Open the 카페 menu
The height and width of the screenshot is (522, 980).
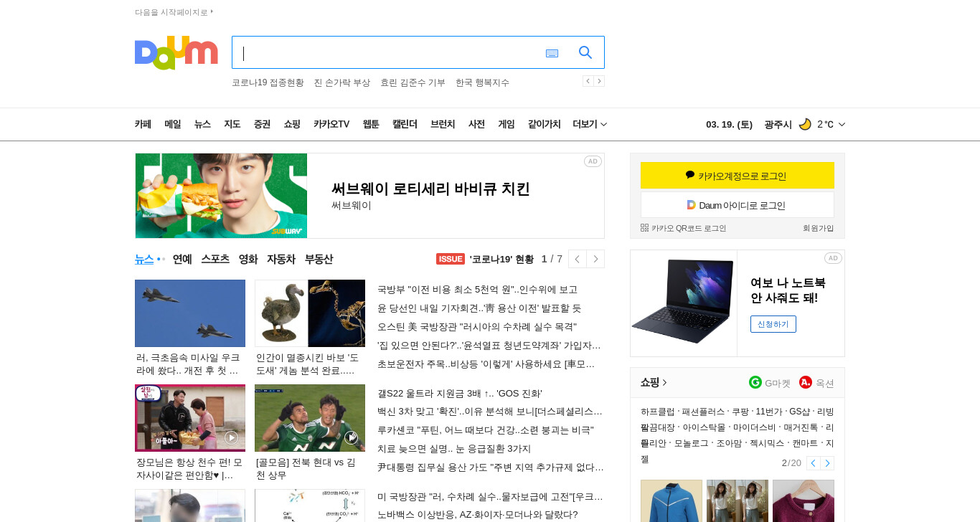coord(143,124)
